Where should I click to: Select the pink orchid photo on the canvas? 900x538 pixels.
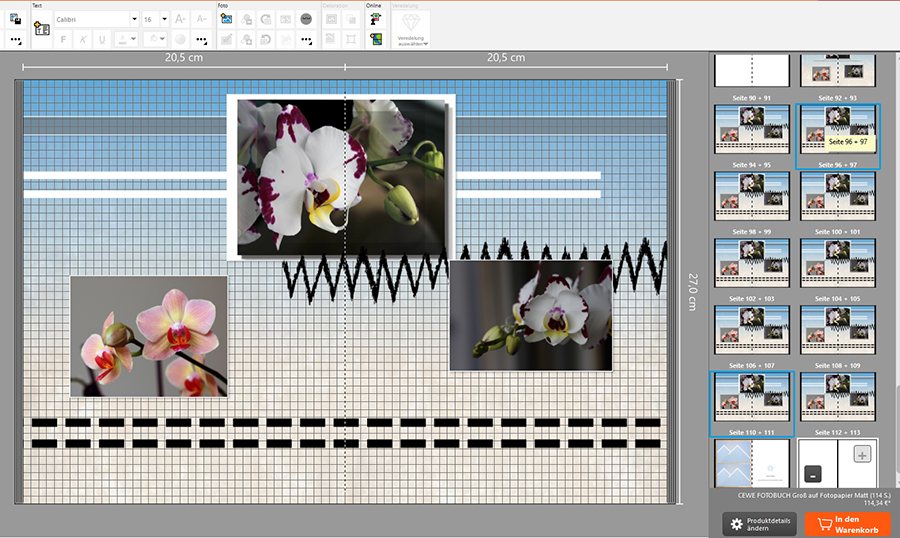(x=149, y=336)
